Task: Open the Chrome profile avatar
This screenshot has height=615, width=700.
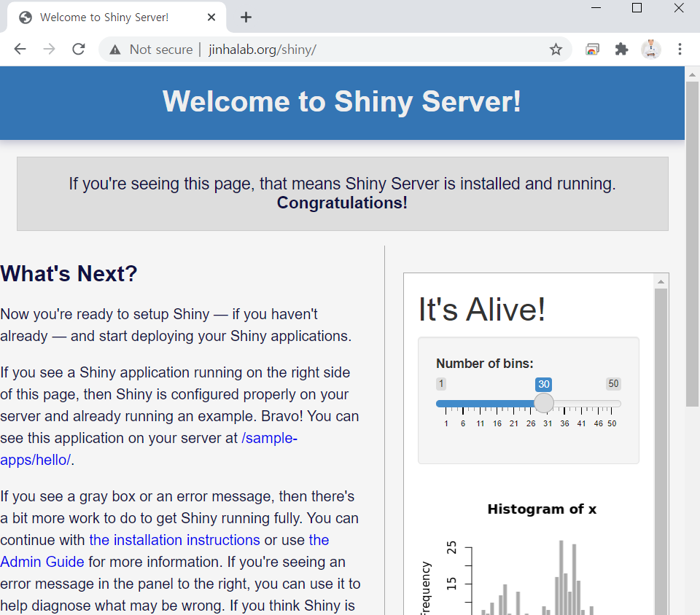Action: [650, 49]
